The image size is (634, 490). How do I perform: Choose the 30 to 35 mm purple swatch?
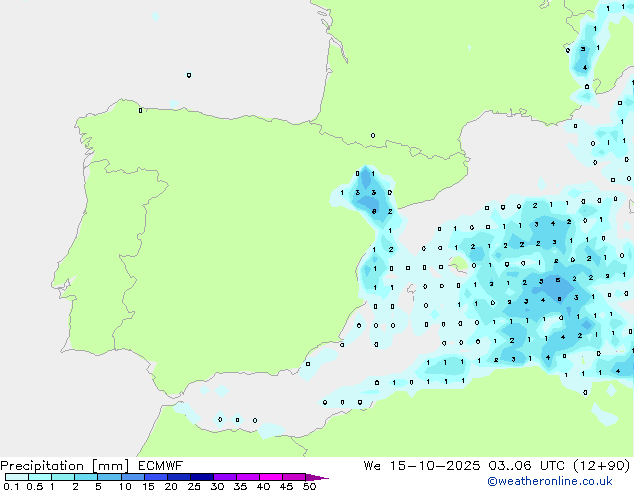pos(224,477)
